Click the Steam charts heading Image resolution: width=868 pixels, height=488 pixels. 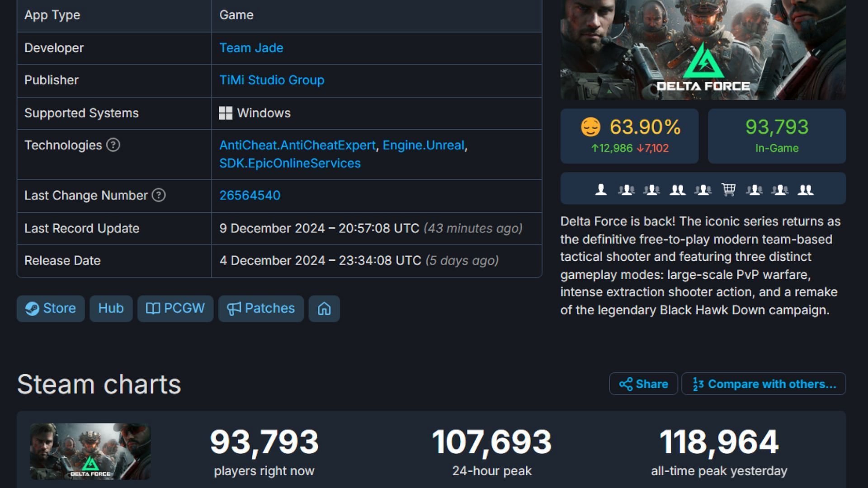pos(99,385)
